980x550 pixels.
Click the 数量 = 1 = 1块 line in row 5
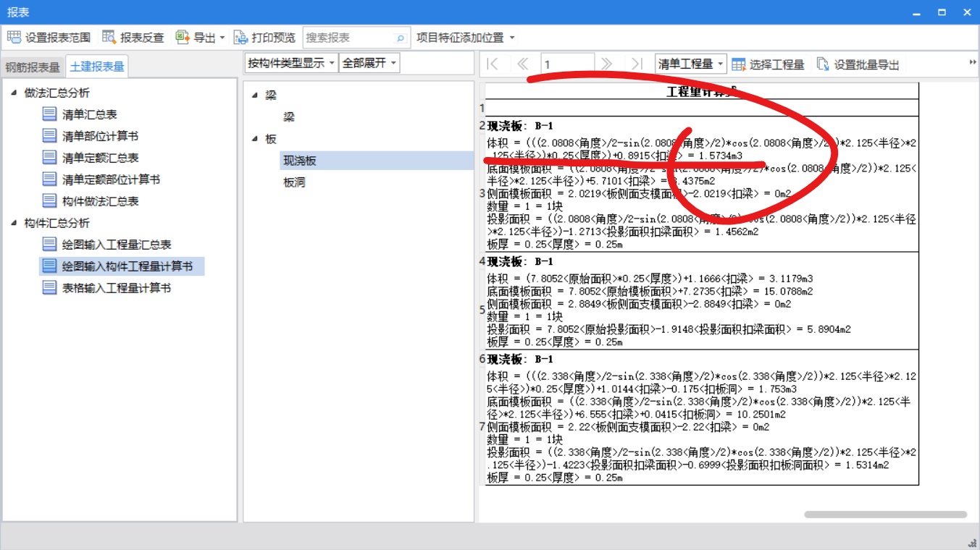(525, 316)
